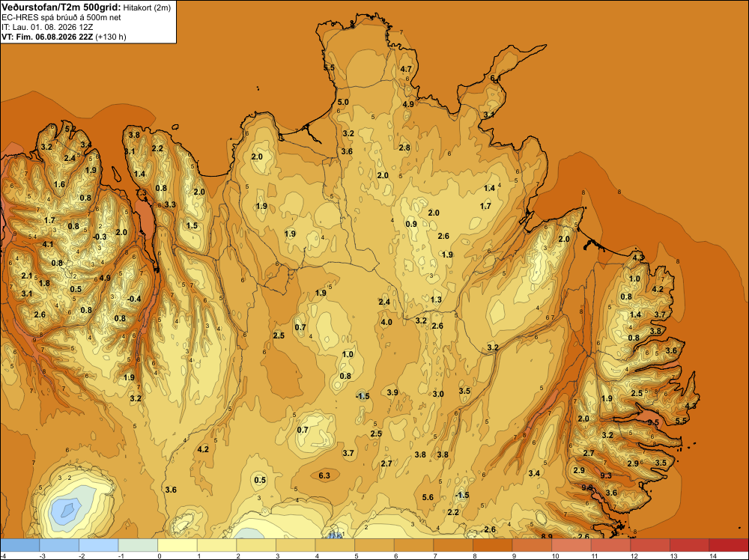Click the 'EC-HRES spá brúuð á 500m net' line
Image resolution: width=749 pixels, height=560 pixels.
coord(61,17)
